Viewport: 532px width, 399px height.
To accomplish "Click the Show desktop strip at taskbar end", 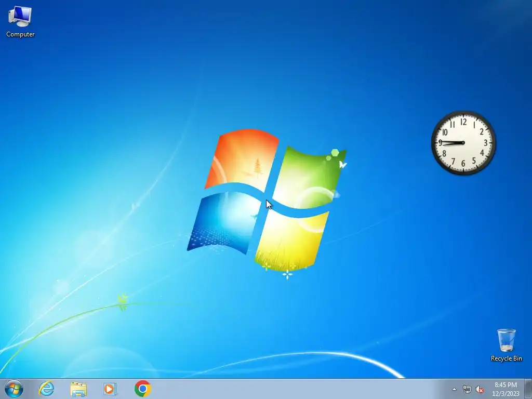I will [528, 389].
